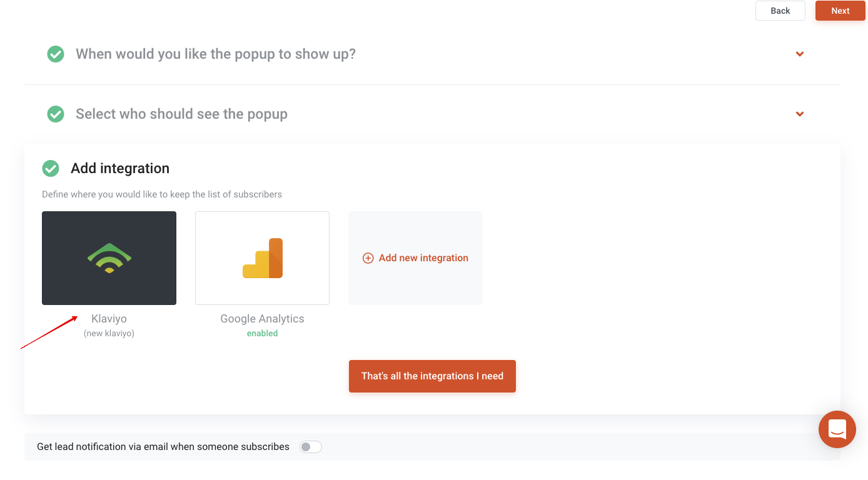Screen dimensions: 868x480
Task: Click the Back button
Action: [x=780, y=11]
